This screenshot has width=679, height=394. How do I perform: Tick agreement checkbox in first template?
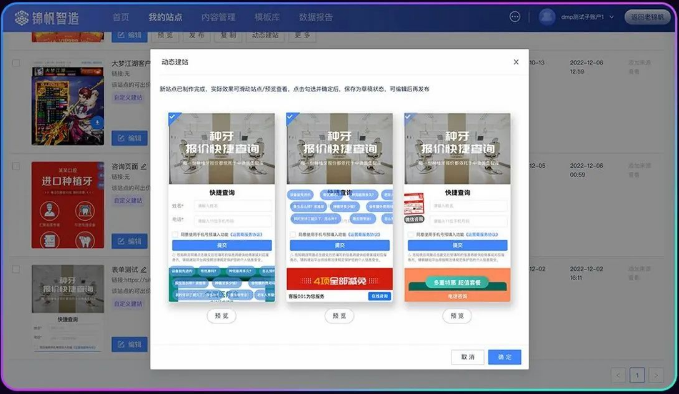click(175, 234)
